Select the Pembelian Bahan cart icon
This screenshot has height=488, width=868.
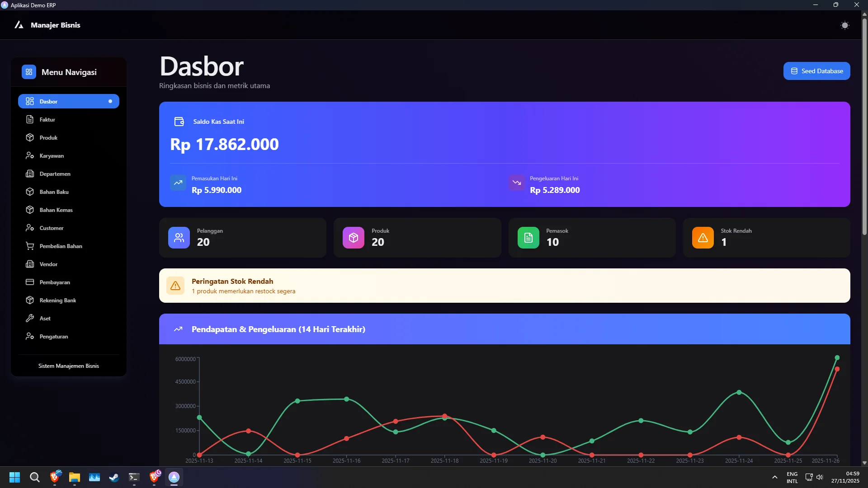click(x=30, y=246)
